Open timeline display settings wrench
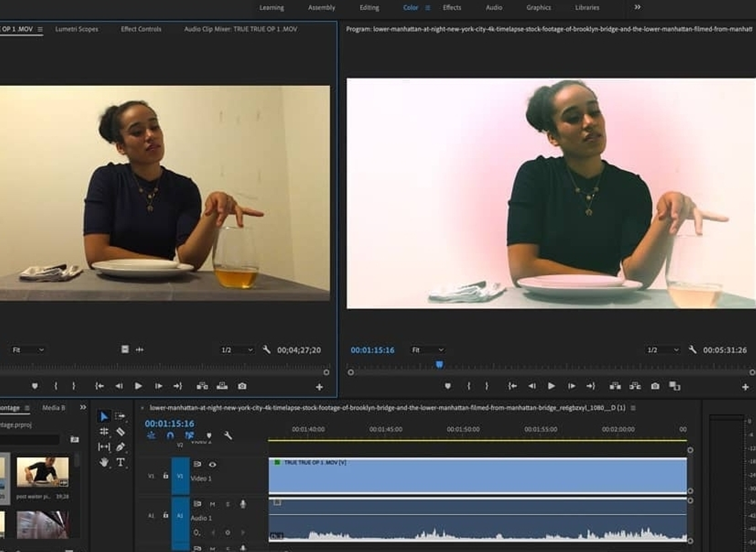This screenshot has height=552, width=756. tap(228, 436)
